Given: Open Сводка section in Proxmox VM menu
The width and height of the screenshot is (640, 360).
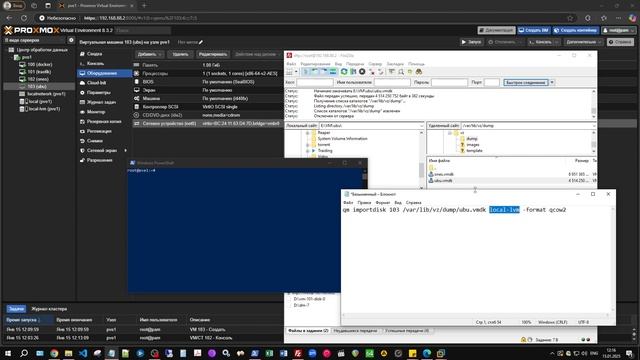Looking at the screenshot, I should click(94, 54).
